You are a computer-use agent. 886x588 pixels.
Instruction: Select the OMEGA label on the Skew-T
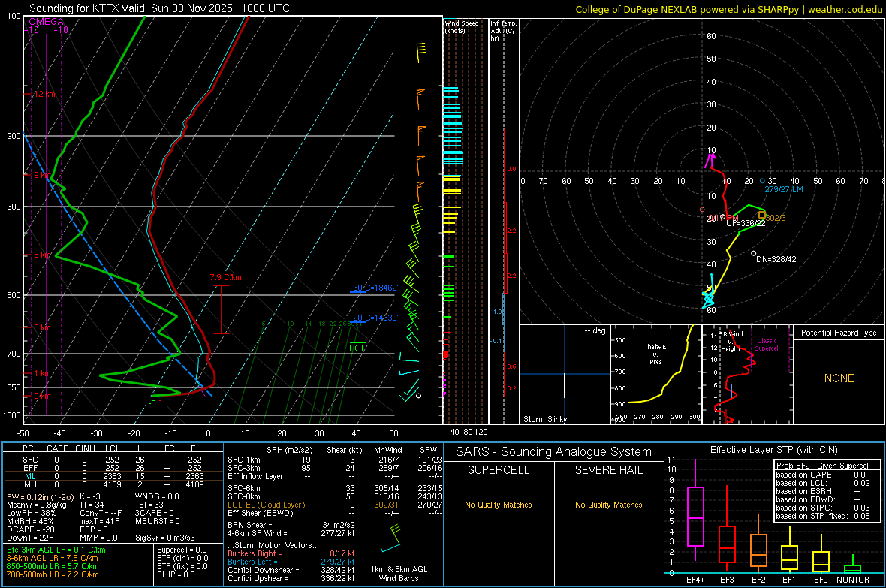pyautogui.click(x=47, y=22)
